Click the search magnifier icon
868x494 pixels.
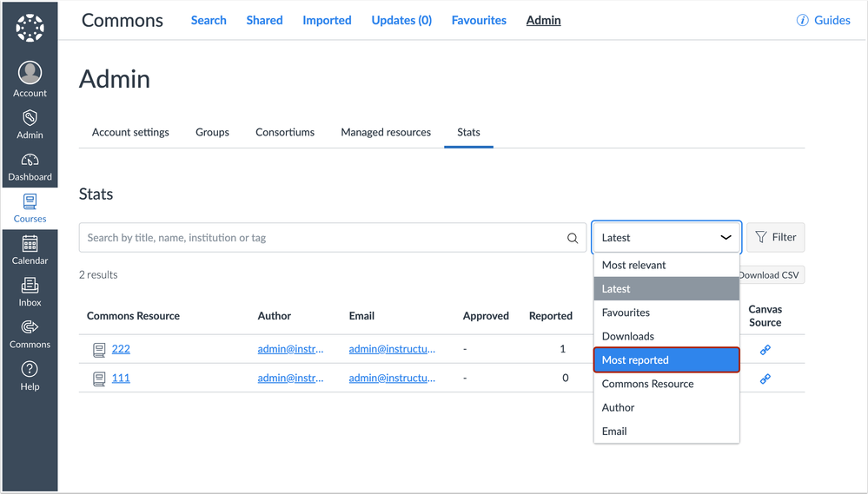573,238
